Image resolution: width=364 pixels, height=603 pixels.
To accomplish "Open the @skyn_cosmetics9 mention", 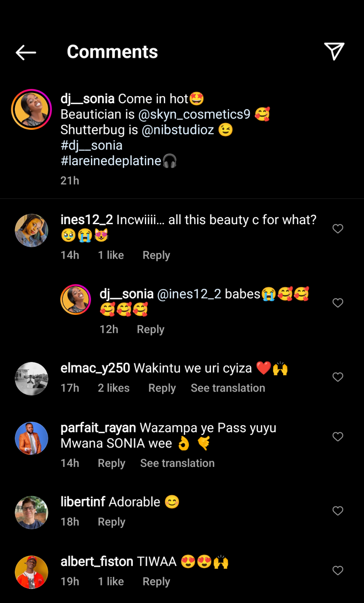I will tap(194, 114).
